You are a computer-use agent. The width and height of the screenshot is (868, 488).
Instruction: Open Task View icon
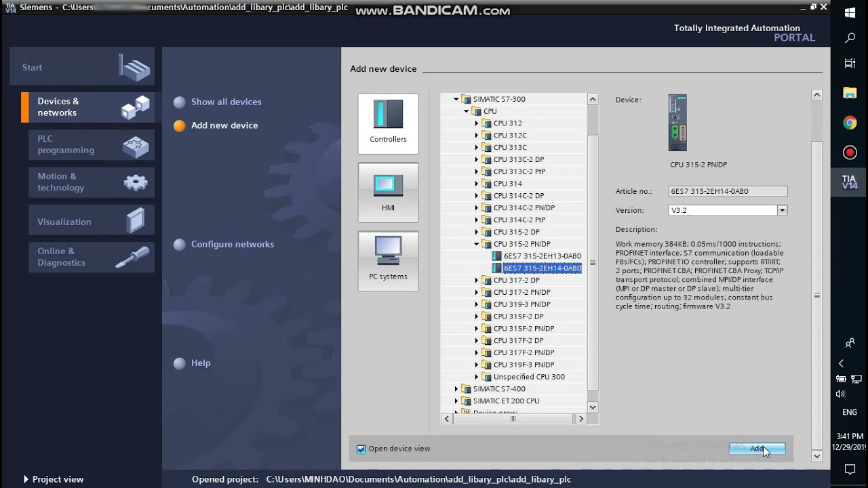coord(850,64)
